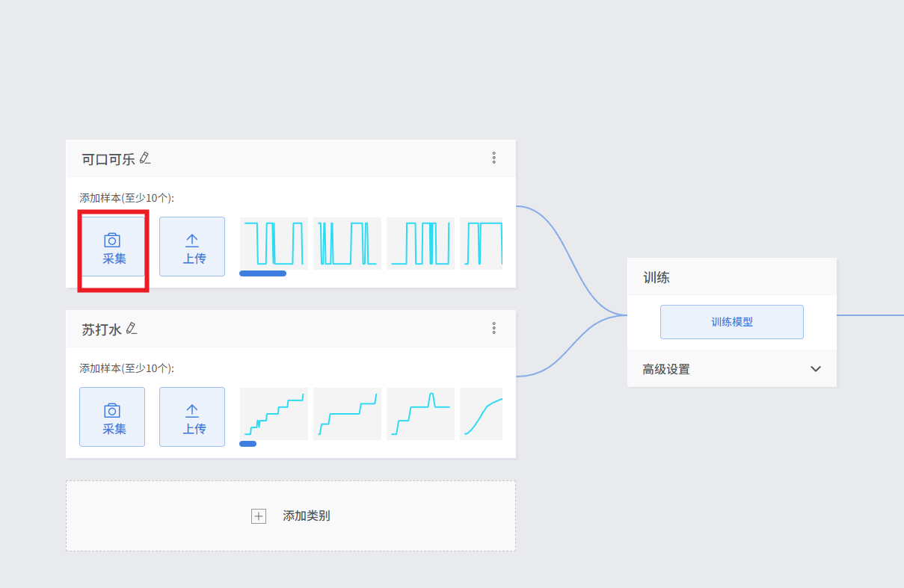Click the pencil icon beside 苏打水
The image size is (904, 588).
[x=132, y=329]
